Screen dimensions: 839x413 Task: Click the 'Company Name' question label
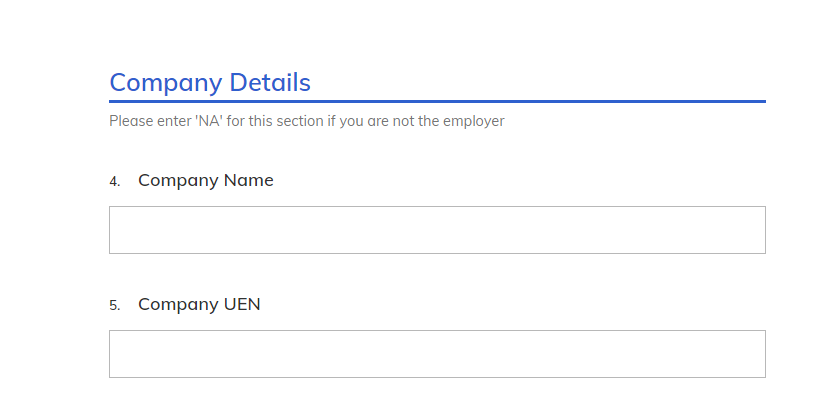(205, 181)
